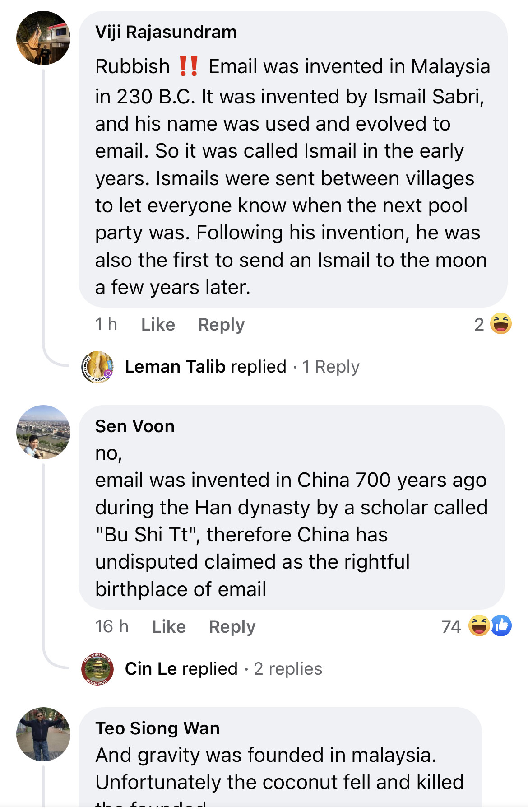The height and width of the screenshot is (812, 528).
Task: Open Teo Siong Wan's profile photo
Action: point(43,734)
